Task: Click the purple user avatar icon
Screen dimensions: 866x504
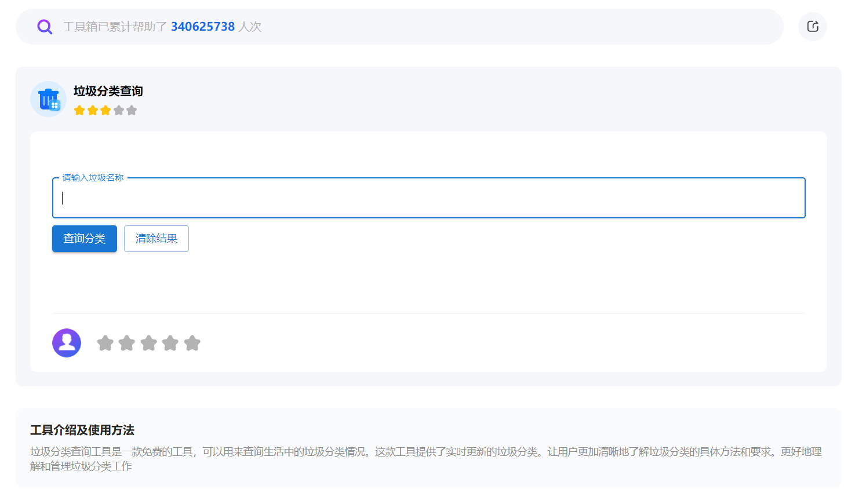Action: coord(67,343)
